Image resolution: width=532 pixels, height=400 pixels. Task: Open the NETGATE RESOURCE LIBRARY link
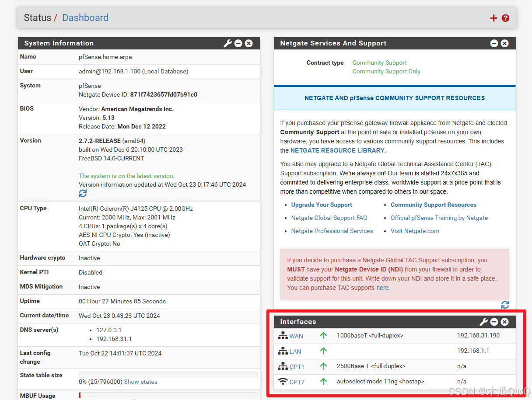[x=337, y=150]
